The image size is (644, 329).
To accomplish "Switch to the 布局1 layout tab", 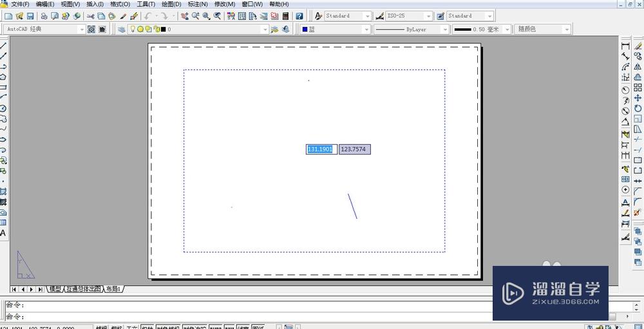I will [113, 289].
